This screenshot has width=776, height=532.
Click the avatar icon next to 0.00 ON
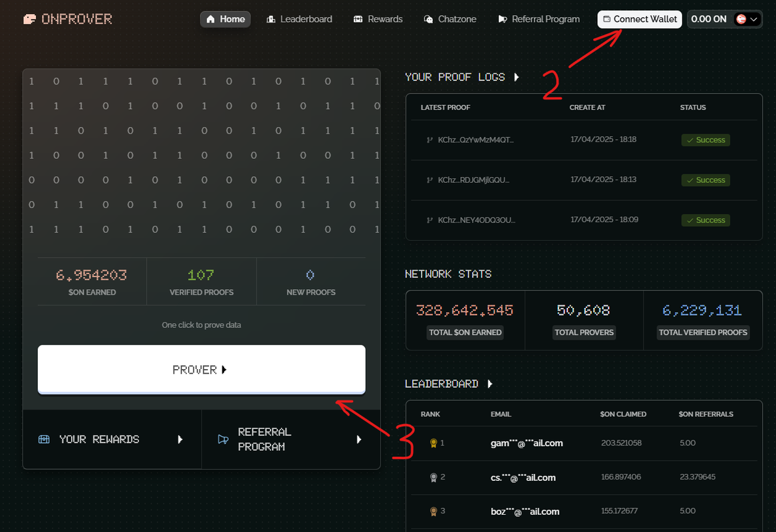coord(741,19)
